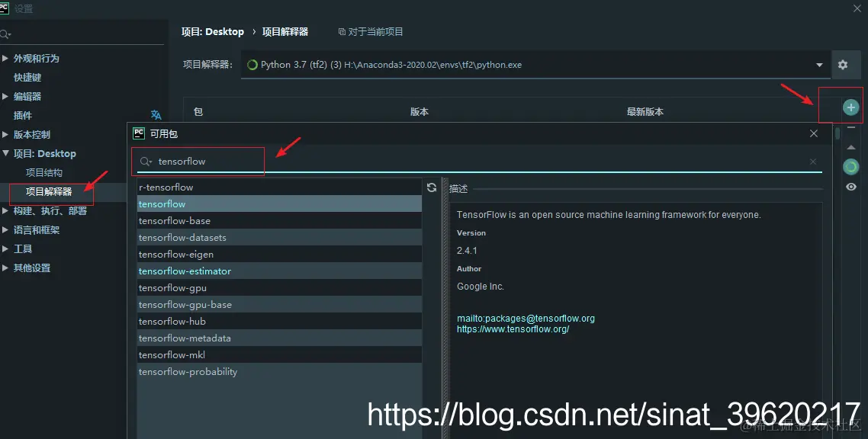Toggle the show early releases eye icon
This screenshot has height=439, width=868.
[x=851, y=187]
